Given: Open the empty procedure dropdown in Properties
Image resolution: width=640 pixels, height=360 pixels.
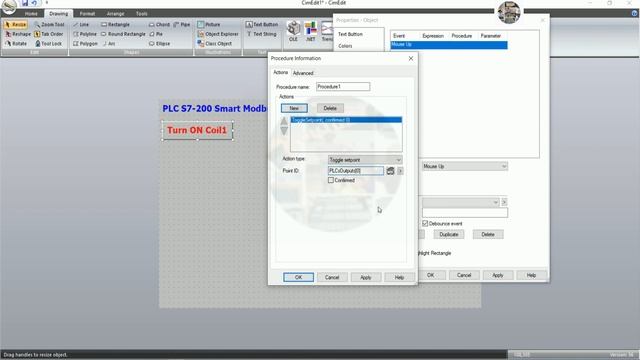Looking at the screenshot, I should (x=460, y=202).
